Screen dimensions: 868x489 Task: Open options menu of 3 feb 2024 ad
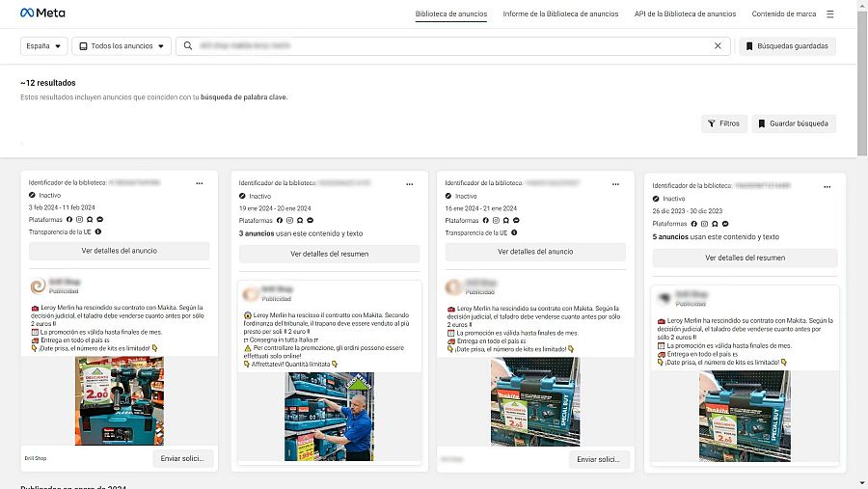coord(200,183)
